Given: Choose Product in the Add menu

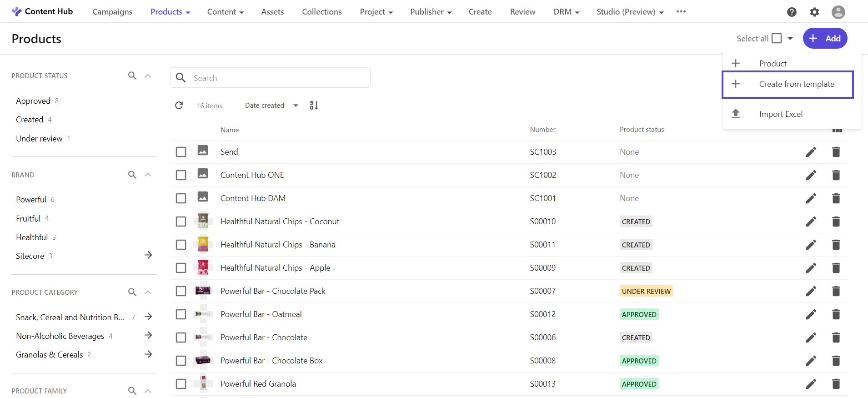Looking at the screenshot, I should pos(792,63).
